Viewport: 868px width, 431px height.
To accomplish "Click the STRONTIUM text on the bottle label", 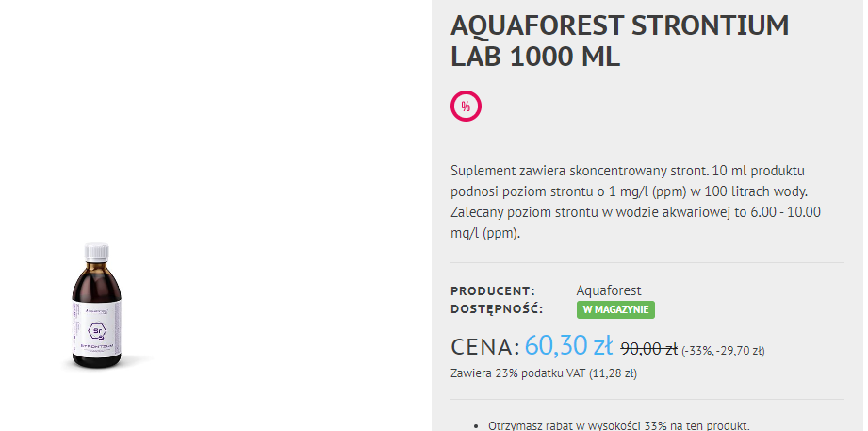I will click(97, 350).
